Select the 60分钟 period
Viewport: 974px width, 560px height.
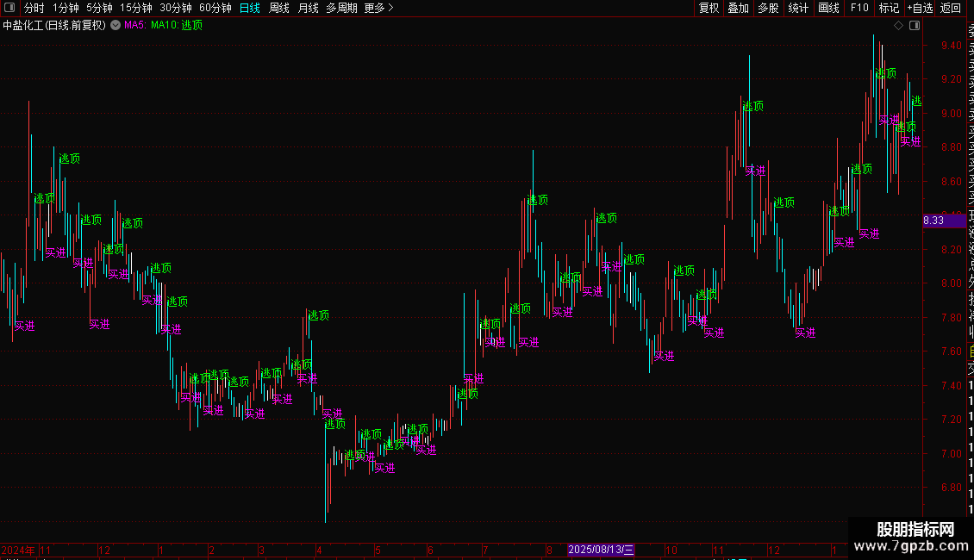click(215, 8)
